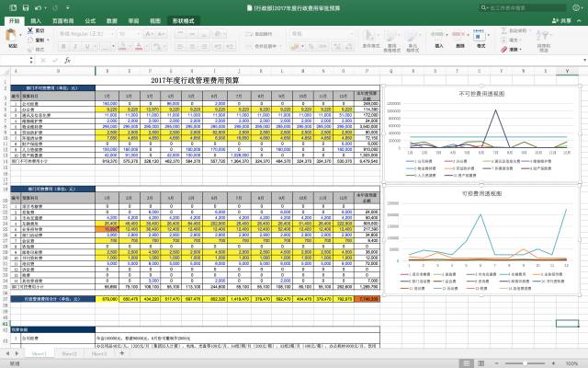Click the Undo arrow icon
This screenshot has width=588, height=368.
coord(38,7)
